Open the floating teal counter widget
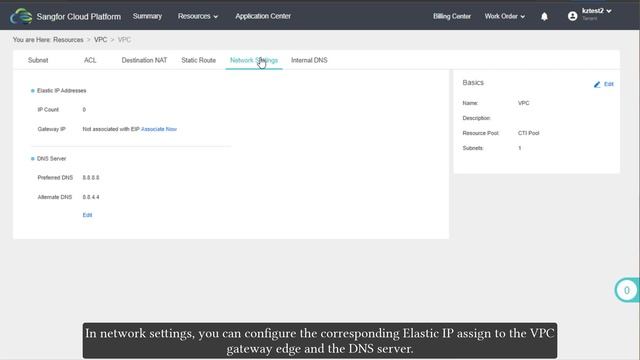This screenshot has height=360, width=640. point(627,290)
